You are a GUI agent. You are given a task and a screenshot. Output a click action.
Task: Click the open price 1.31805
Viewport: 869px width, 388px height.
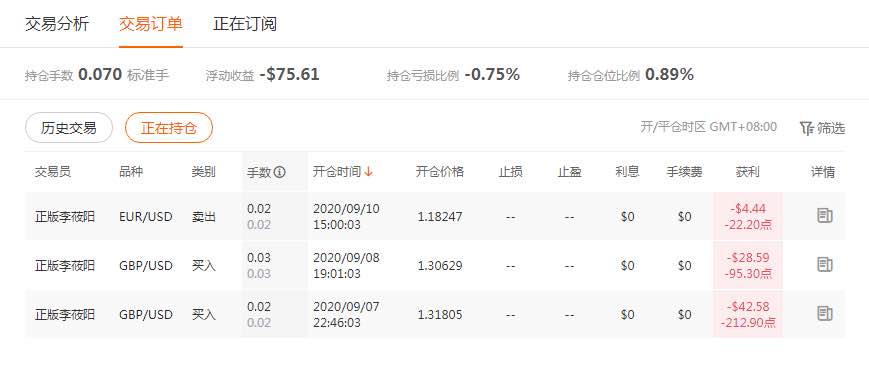(440, 314)
